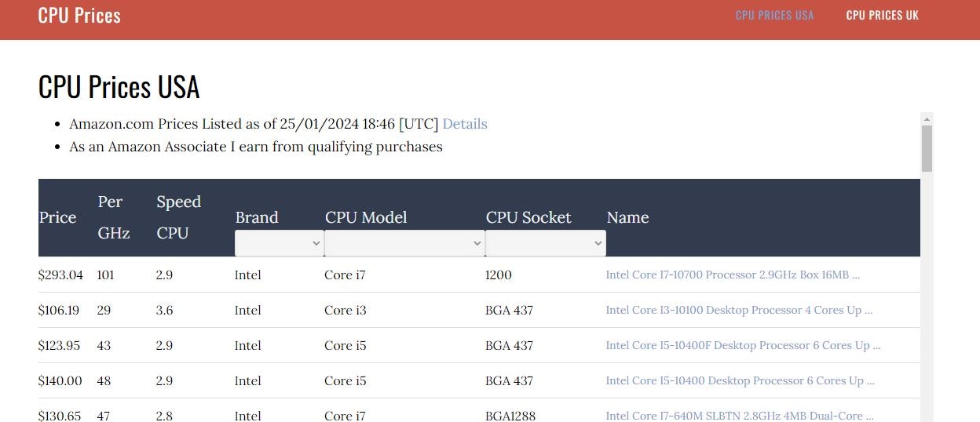This screenshot has width=980, height=422.
Task: Switch to CPU Prices USA tab
Action: click(774, 16)
